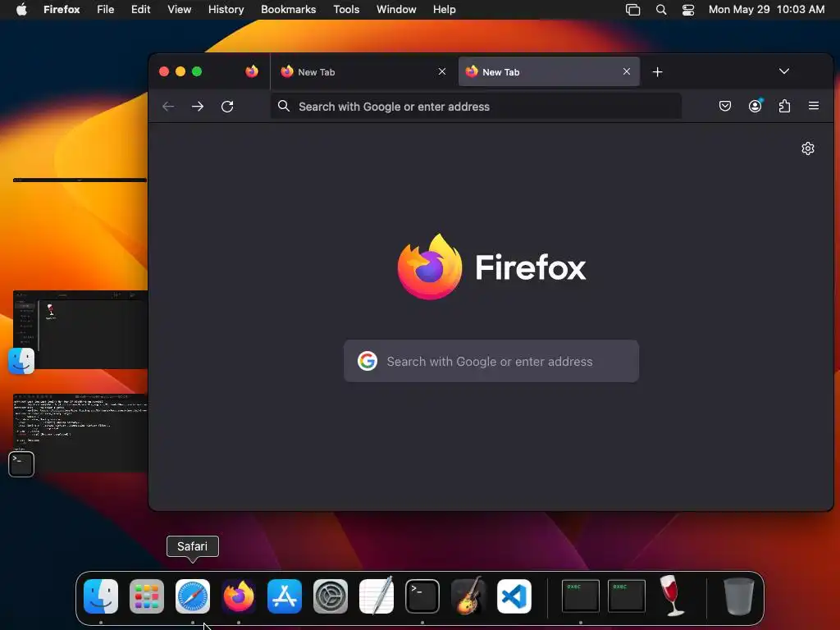
Task: Close the active second New Tab
Action: coord(626,72)
